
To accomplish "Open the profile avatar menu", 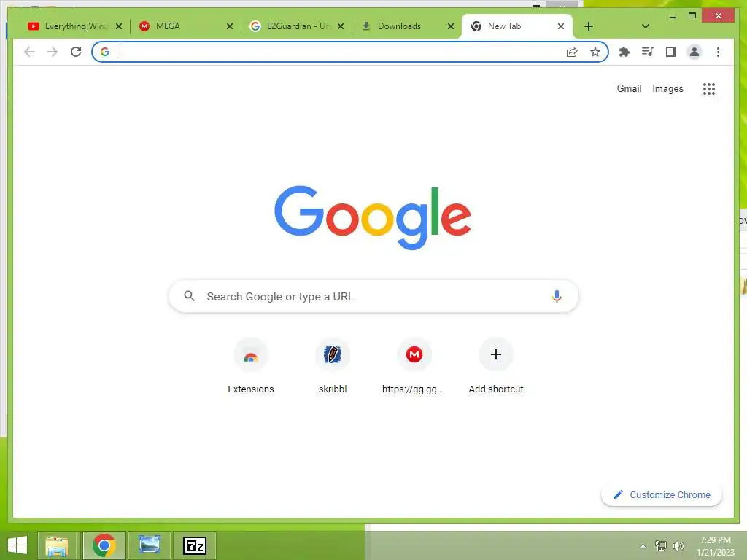I will 694,52.
